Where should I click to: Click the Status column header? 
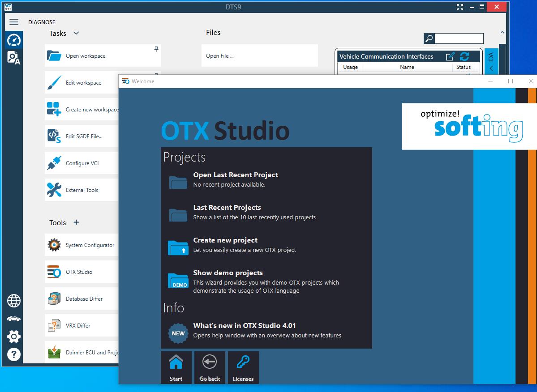click(x=464, y=67)
